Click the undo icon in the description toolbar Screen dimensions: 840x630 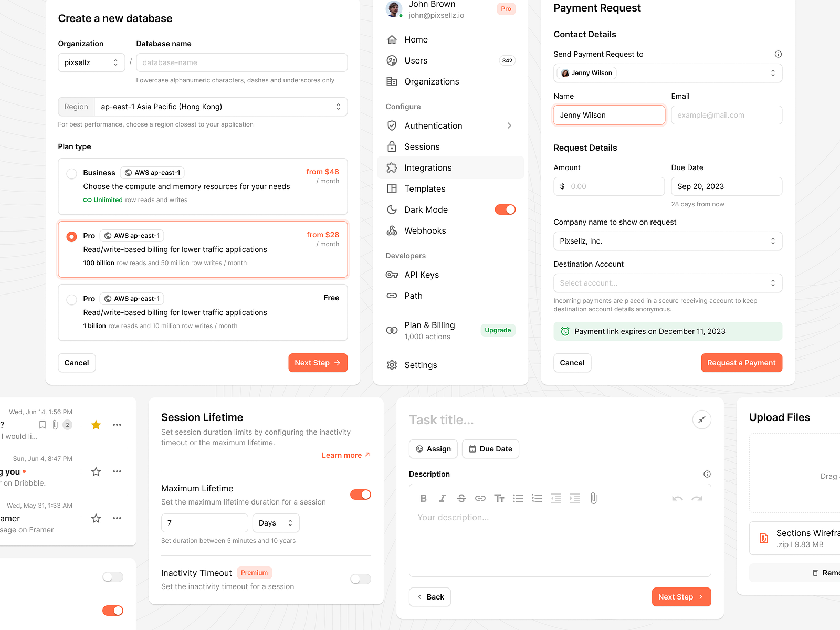tap(678, 498)
